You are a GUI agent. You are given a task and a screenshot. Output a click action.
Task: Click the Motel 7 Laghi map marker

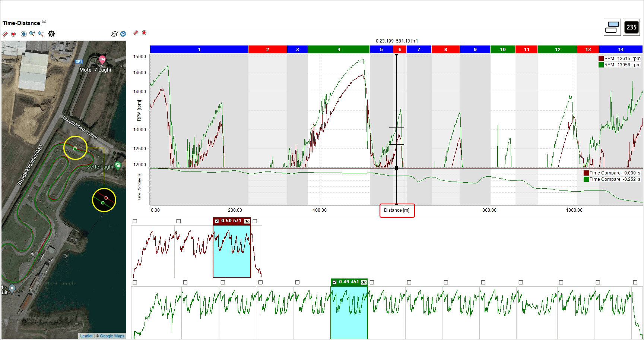[102, 60]
